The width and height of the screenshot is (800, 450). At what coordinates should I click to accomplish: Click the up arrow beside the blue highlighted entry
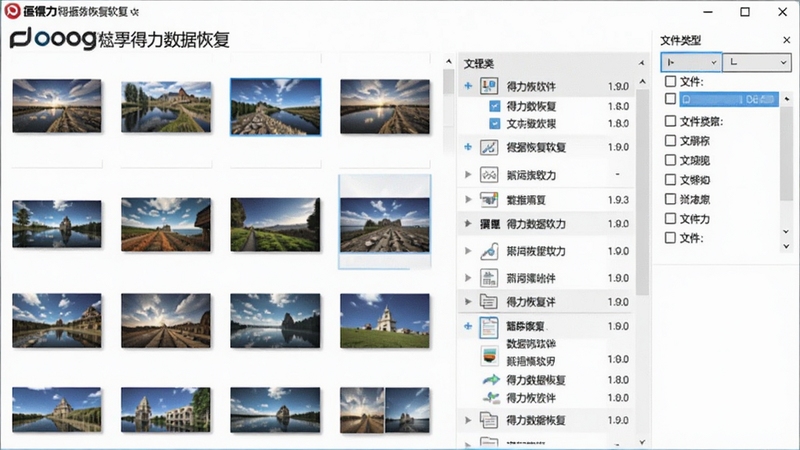[x=787, y=98]
